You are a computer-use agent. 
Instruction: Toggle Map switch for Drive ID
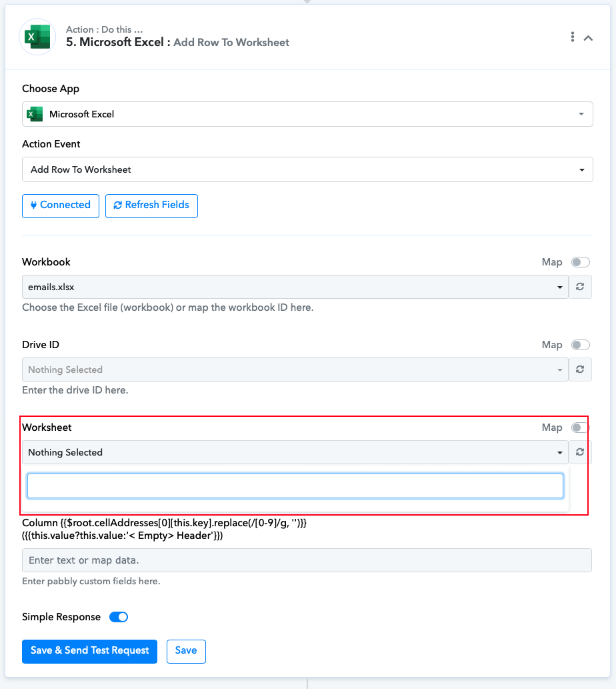pos(580,345)
